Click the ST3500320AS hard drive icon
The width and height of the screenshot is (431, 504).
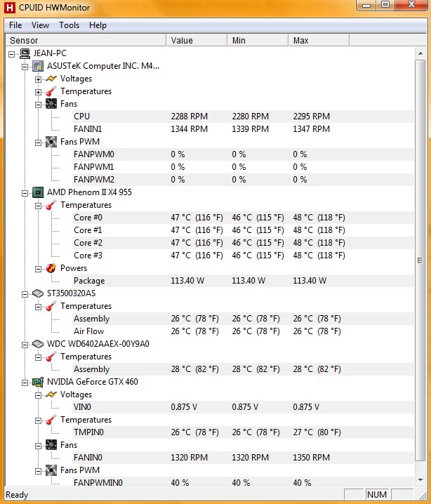(38, 293)
